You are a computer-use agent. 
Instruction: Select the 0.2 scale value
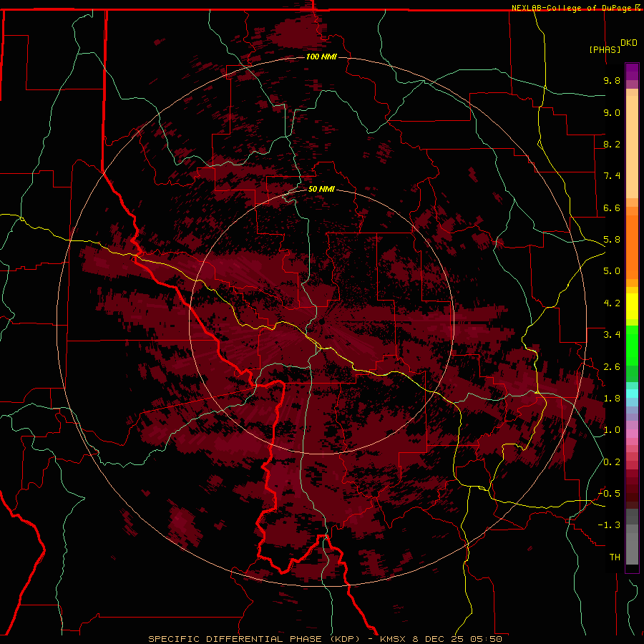pos(612,462)
